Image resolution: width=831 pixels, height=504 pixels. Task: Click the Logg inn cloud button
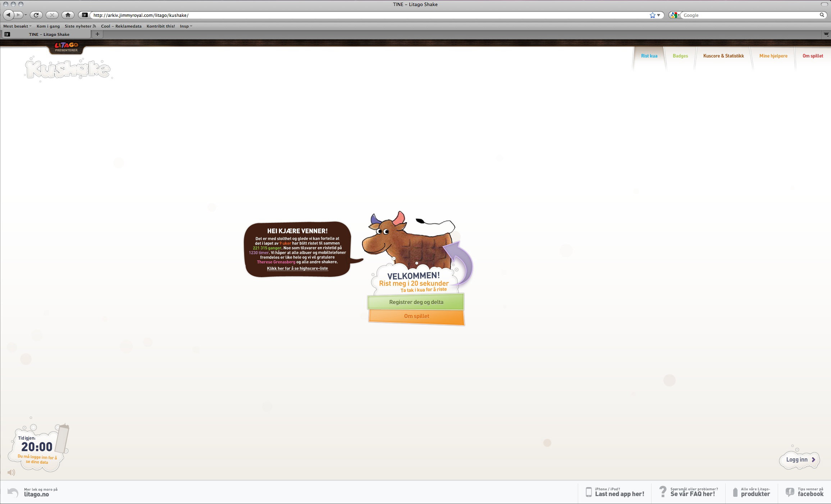[800, 459]
